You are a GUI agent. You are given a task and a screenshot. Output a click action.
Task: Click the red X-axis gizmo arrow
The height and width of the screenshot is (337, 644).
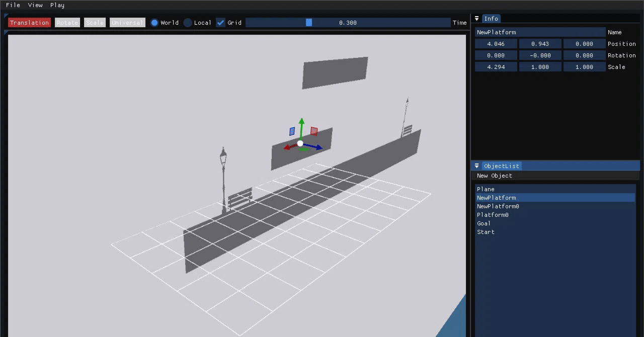(289, 146)
